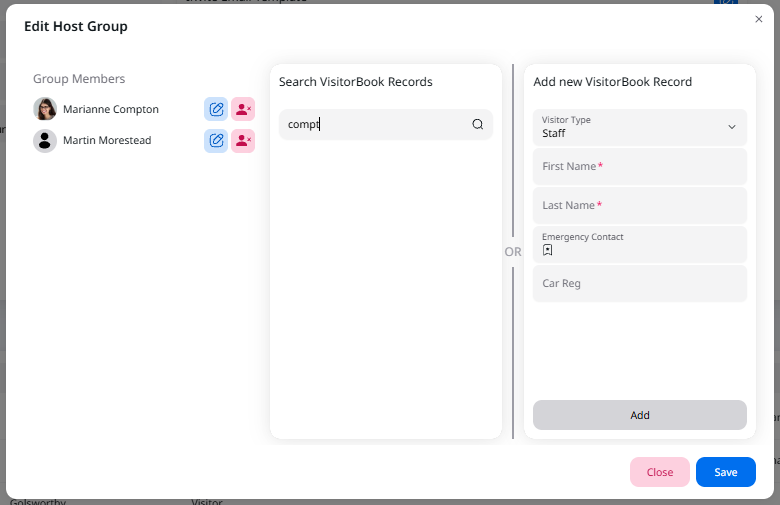Remove Martin Morestead from the group
The image size is (780, 505).
click(243, 141)
